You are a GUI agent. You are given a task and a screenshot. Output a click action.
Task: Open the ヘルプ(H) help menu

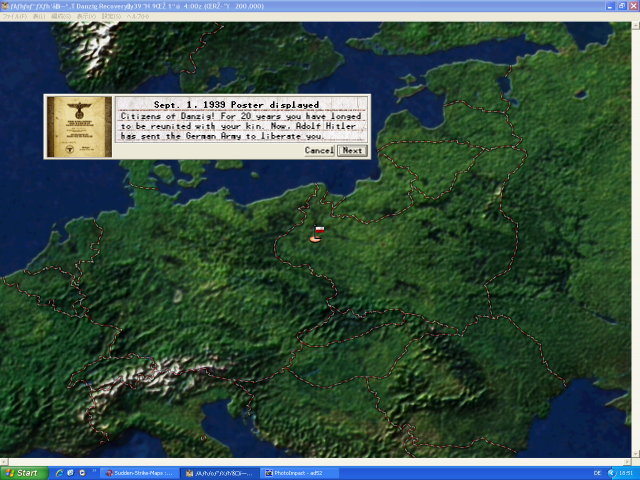(x=138, y=16)
